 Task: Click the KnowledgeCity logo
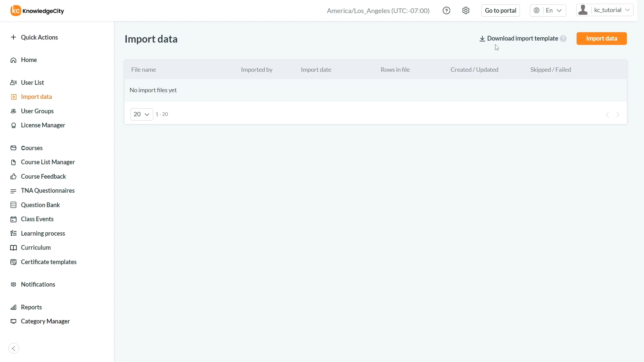(x=37, y=11)
